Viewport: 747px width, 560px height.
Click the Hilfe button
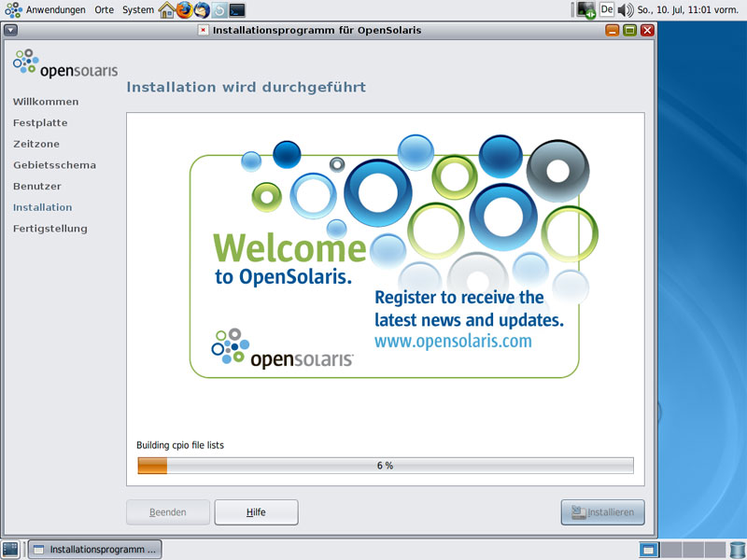click(x=256, y=512)
